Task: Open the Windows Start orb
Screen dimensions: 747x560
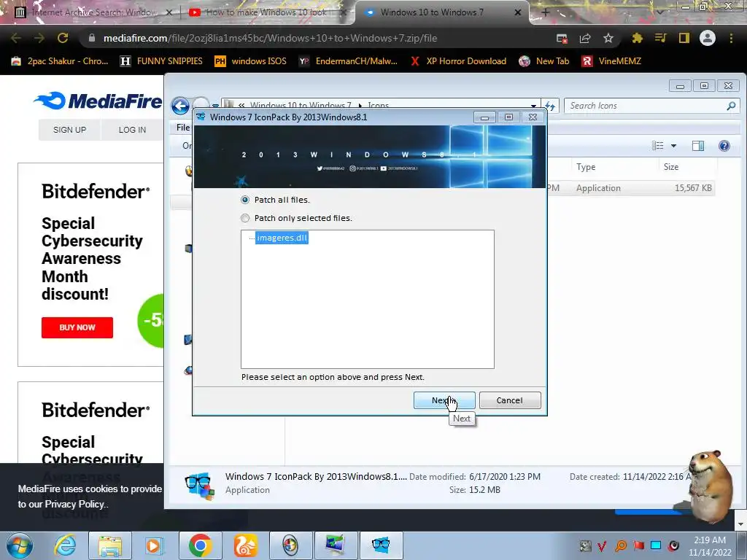Action: pyautogui.click(x=19, y=545)
